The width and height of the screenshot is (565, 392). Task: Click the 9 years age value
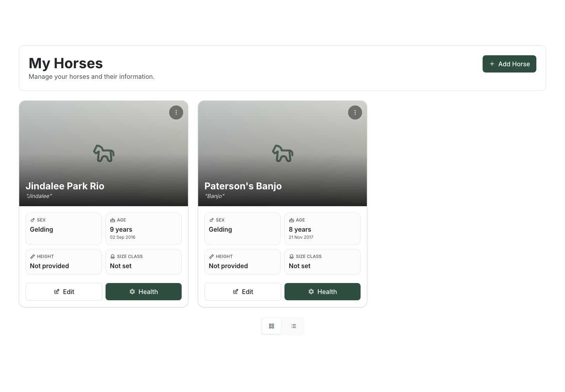pyautogui.click(x=121, y=229)
